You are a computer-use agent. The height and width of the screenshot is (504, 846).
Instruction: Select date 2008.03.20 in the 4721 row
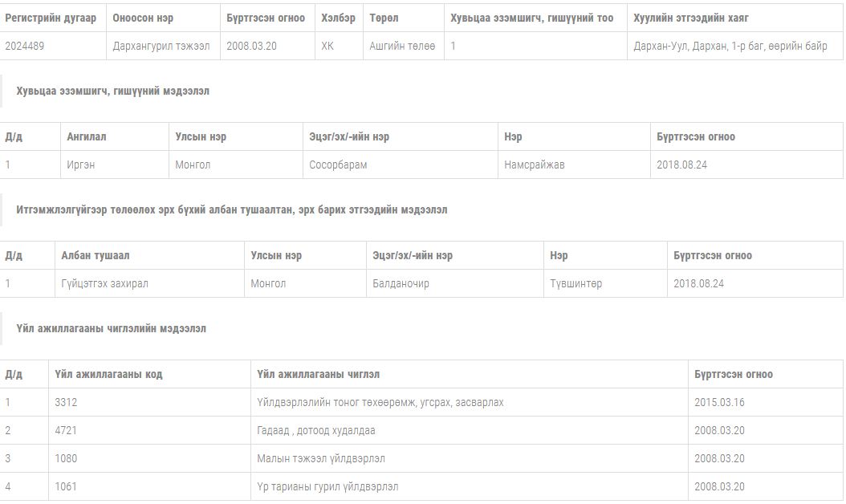[719, 430]
